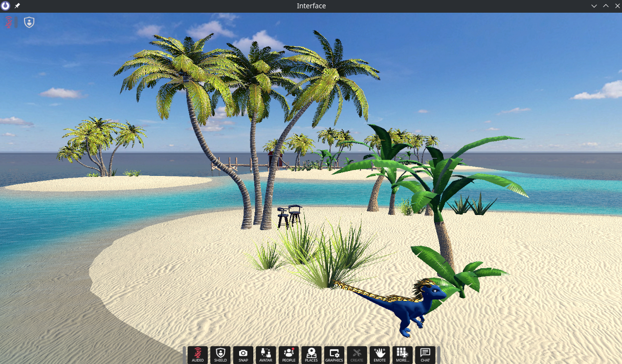Viewport: 622px width, 364px height.
Task: Toggle the muted AUDIO button in toolbar
Action: [x=198, y=355]
